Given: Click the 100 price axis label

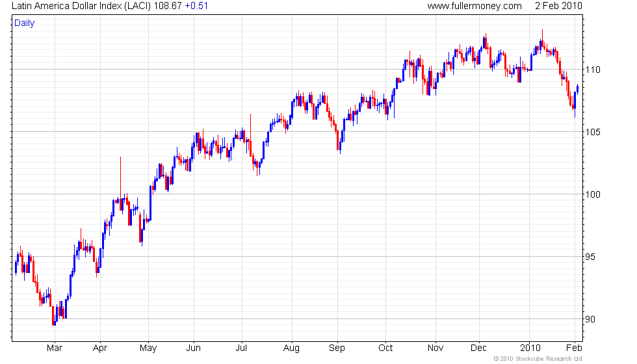Looking at the screenshot, I should [593, 194].
